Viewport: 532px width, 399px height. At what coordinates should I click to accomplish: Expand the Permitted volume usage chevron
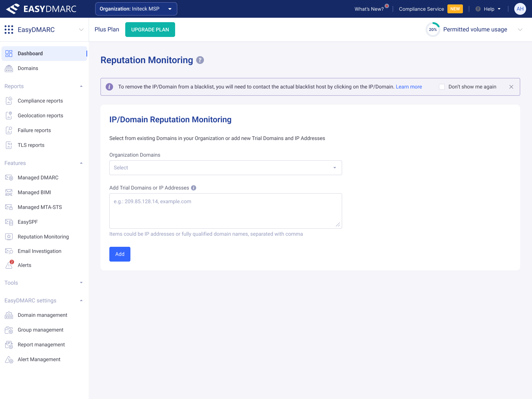click(x=520, y=30)
